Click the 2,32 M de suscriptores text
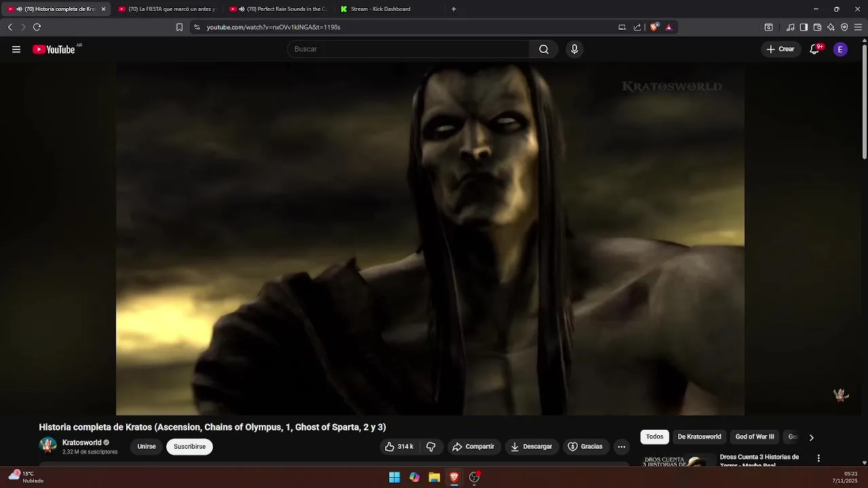Screen dimensions: 868x488 pyautogui.click(x=90, y=452)
